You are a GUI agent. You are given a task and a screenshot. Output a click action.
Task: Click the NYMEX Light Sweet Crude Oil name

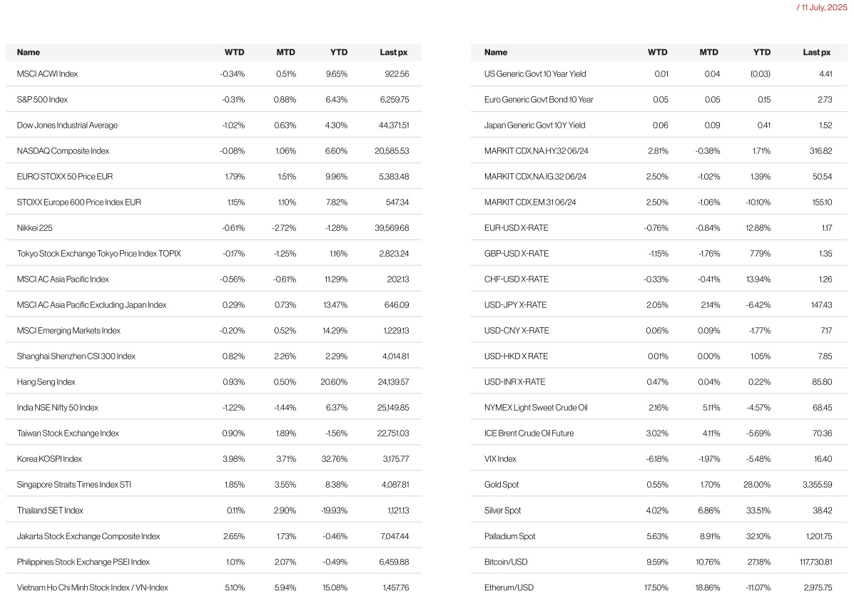536,408
